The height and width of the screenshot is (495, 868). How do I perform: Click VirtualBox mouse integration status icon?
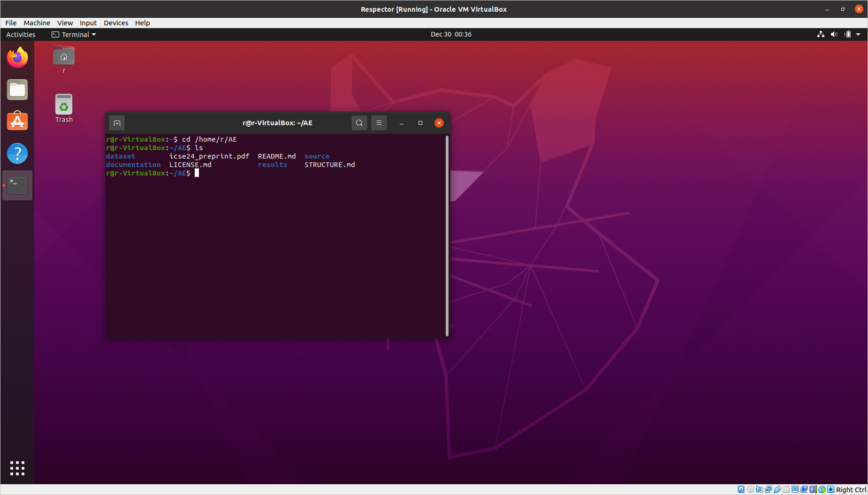(822, 489)
